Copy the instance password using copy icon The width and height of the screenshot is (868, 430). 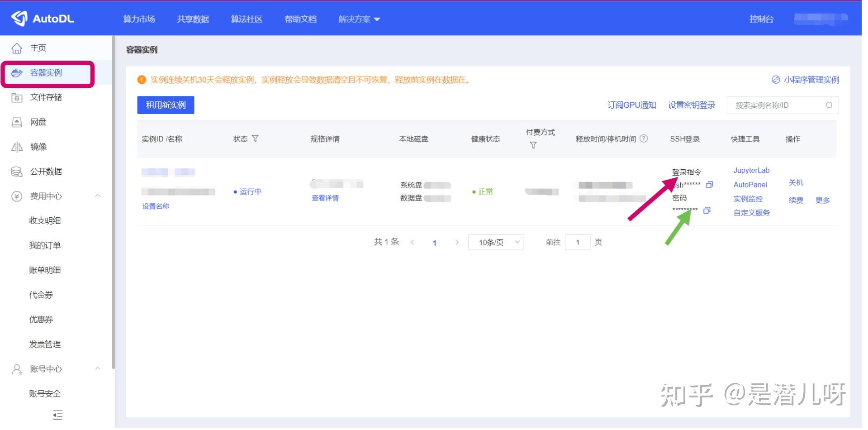point(707,210)
